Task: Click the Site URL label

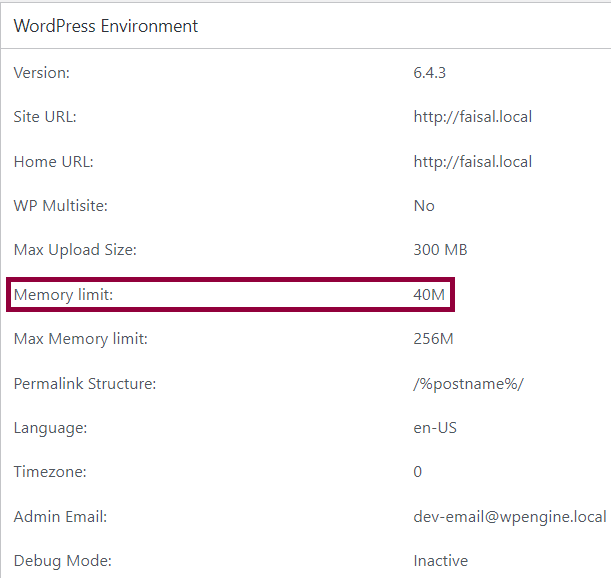Action: (45, 117)
